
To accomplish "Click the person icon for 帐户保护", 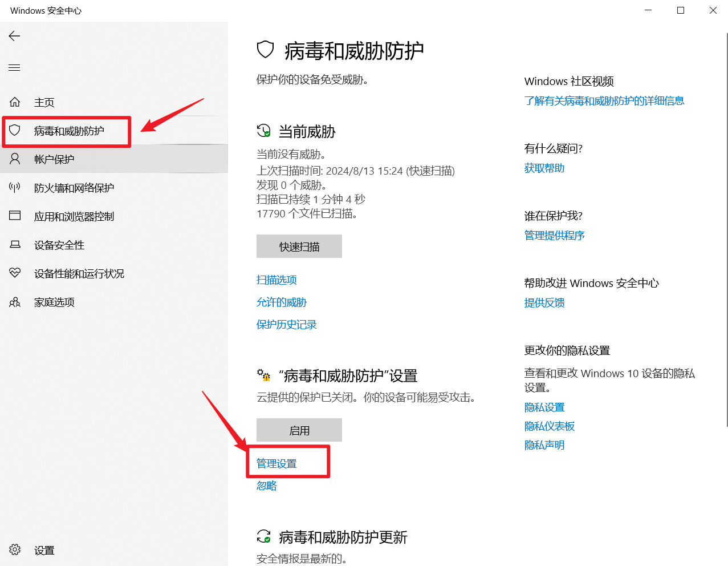I will tap(15, 159).
